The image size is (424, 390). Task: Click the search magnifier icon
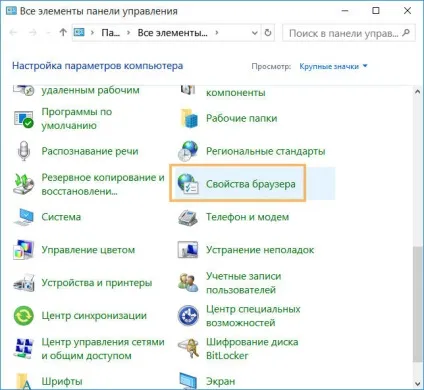point(406,33)
